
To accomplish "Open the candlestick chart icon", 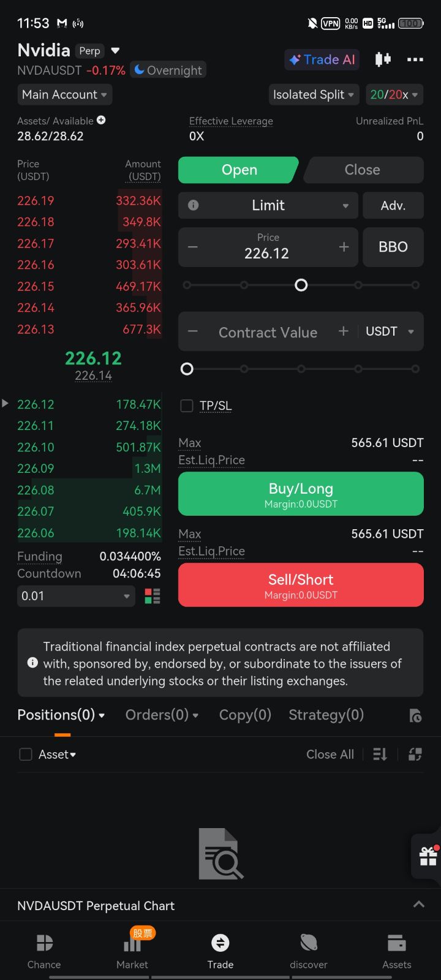I will pos(383,59).
